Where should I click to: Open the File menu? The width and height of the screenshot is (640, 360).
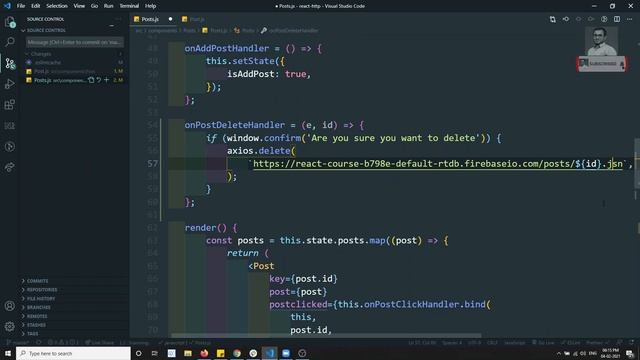(x=21, y=6)
